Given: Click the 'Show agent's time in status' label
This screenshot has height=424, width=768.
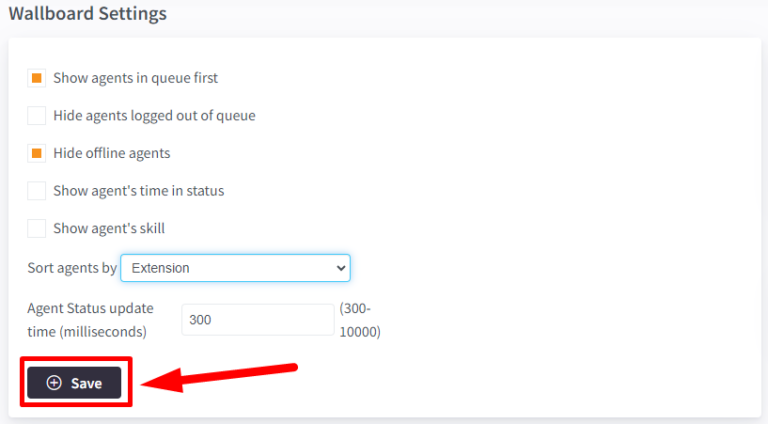Looking at the screenshot, I should pyautogui.click(x=138, y=191).
